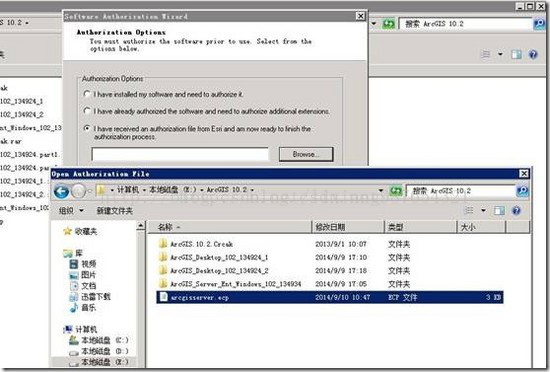The image size is (550, 372).
Task: Close the Software Authorization Wizard
Action: (x=360, y=16)
